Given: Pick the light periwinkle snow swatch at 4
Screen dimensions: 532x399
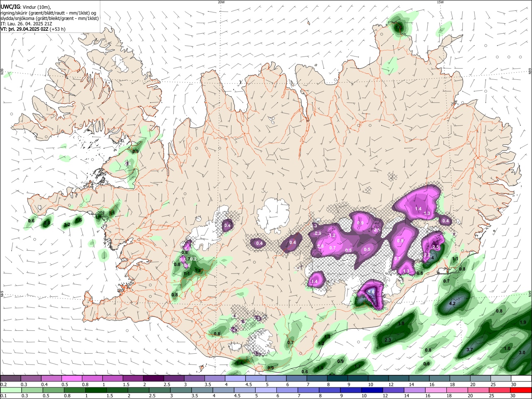Looking at the screenshot, I should 234,379.
